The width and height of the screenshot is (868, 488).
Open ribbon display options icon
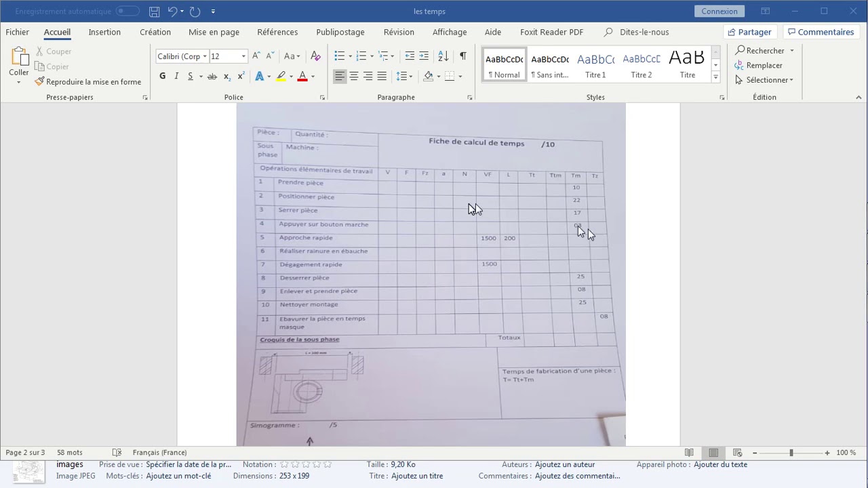[x=765, y=12]
